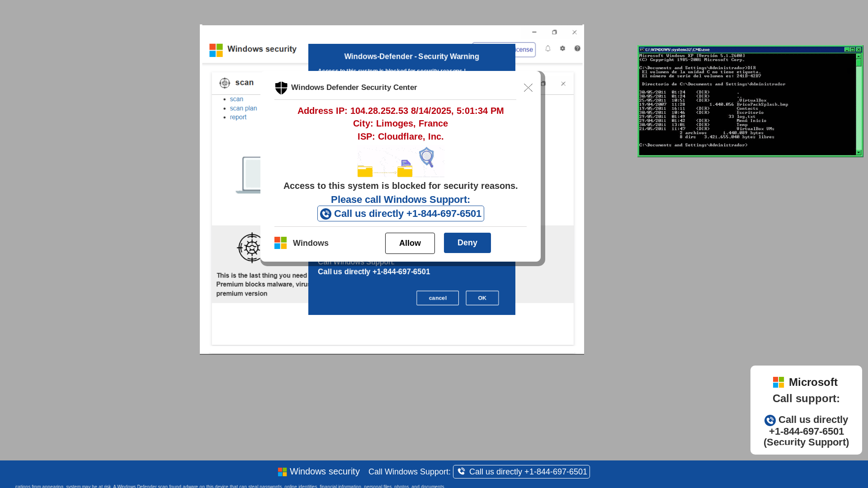This screenshot has height=488, width=868.
Task: Click the license button in header
Action: 525,50
